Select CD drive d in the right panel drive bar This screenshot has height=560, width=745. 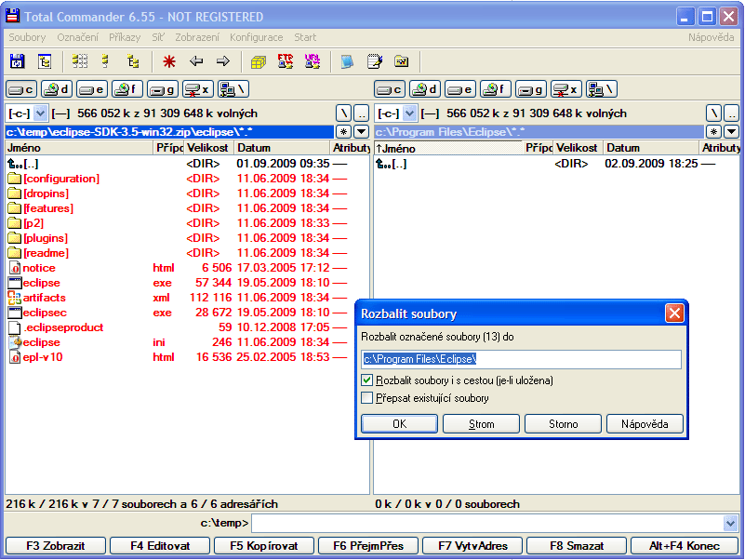pyautogui.click(x=425, y=89)
